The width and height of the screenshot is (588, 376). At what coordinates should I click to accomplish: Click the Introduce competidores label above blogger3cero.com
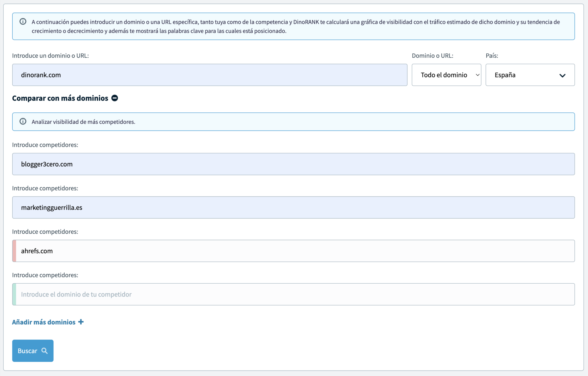click(x=45, y=145)
